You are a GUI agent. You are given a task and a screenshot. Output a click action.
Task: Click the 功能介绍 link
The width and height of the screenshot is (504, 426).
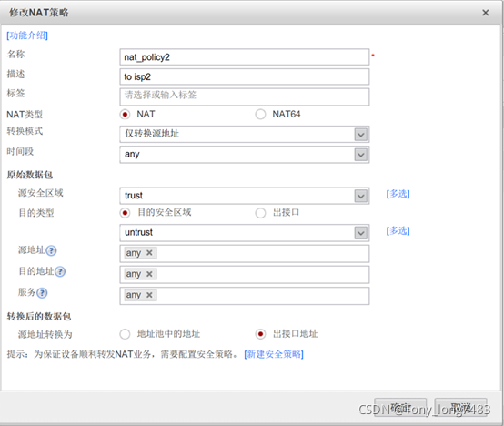click(x=27, y=35)
